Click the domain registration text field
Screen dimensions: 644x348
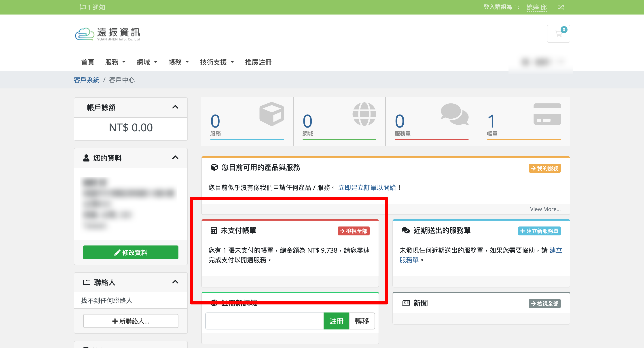tap(264, 321)
